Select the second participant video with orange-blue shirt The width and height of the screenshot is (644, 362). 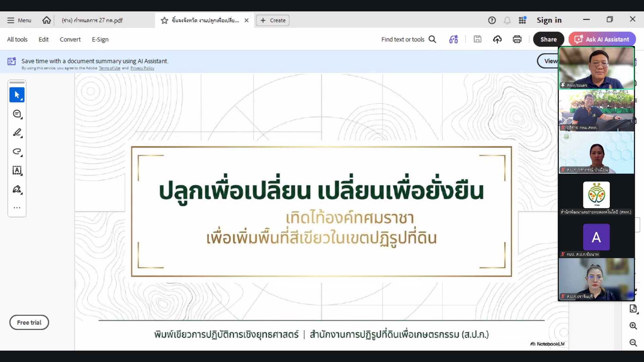pyautogui.click(x=596, y=110)
